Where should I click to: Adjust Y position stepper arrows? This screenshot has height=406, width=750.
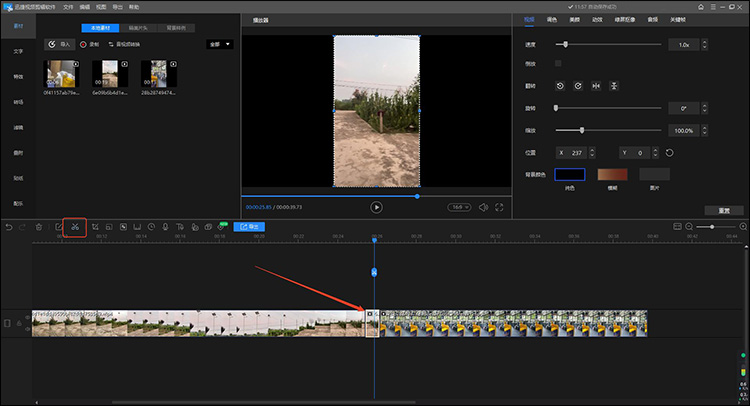655,153
